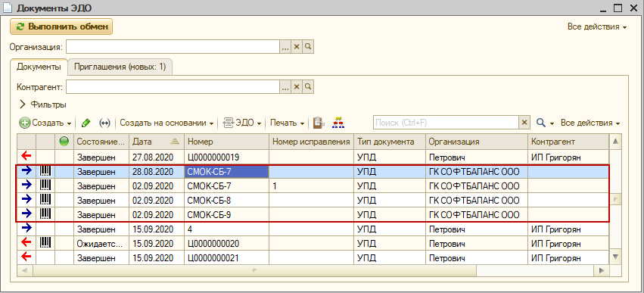The image size is (644, 293).
Task: Click ellipsis button of Организация field
Action: [285, 47]
